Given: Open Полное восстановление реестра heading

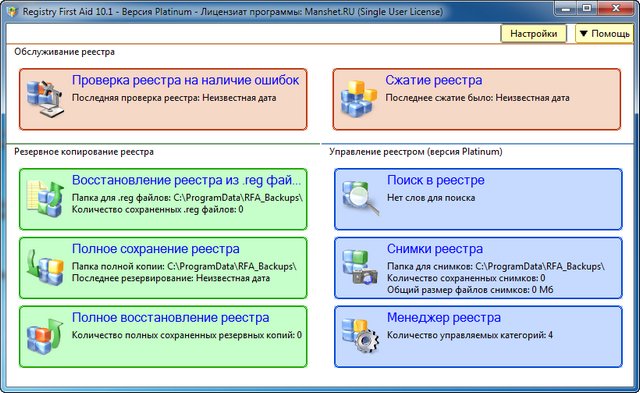Looking at the screenshot, I should tap(171, 317).
